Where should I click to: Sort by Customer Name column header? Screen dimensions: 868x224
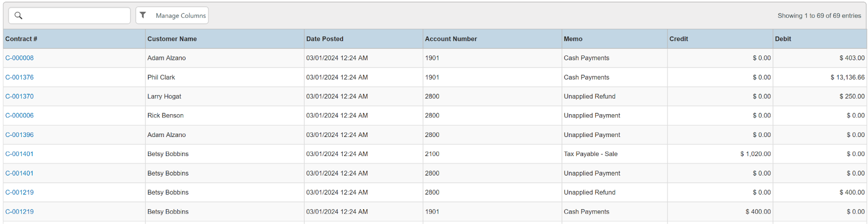(x=172, y=39)
